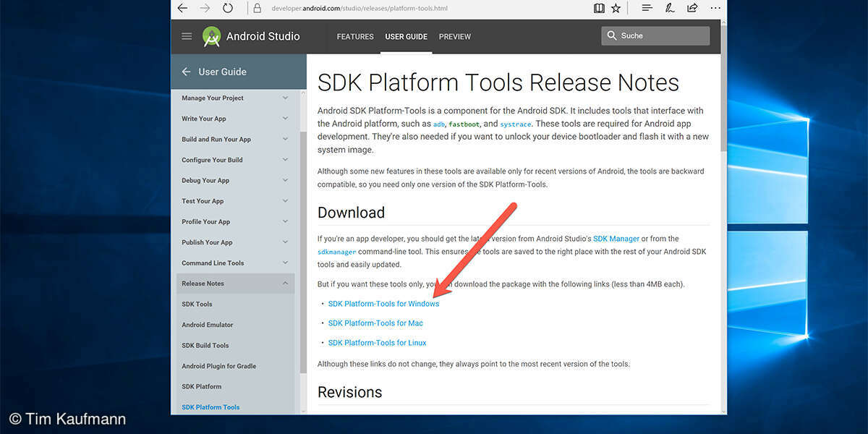Share the page using the share icon
868x434 pixels.
pos(692,9)
